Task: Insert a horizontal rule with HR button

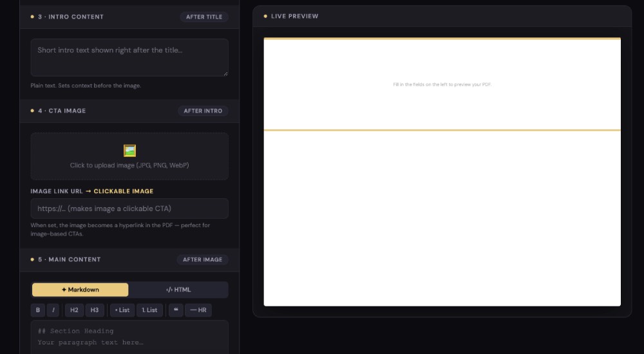Action: click(198, 310)
